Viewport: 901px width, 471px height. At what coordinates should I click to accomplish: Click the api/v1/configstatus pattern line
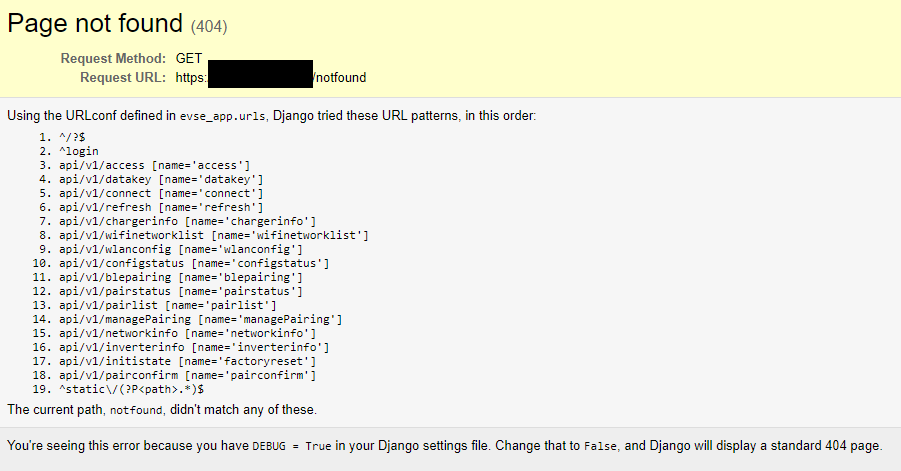pos(193,263)
